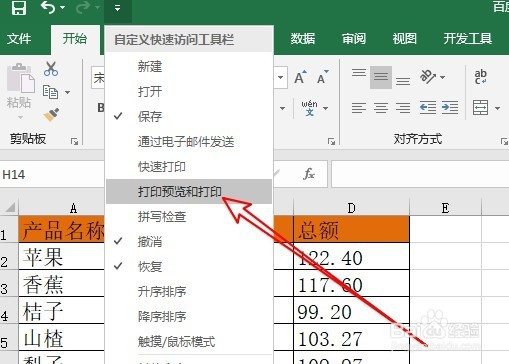This screenshot has width=509, height=364.
Task: Center text horizontally icon
Action: pyautogui.click(x=381, y=108)
